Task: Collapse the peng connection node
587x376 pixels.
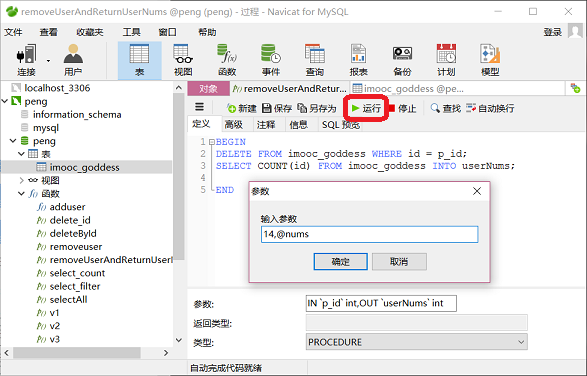Action: pyautogui.click(x=5, y=101)
